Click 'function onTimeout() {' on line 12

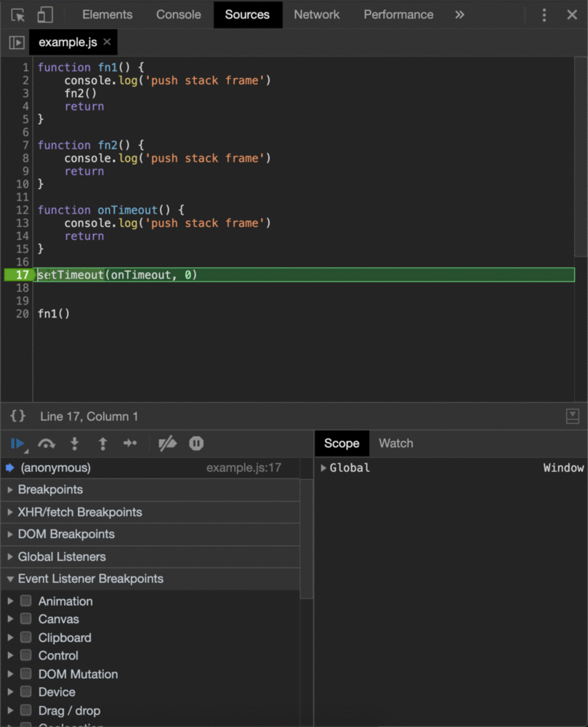coord(111,210)
